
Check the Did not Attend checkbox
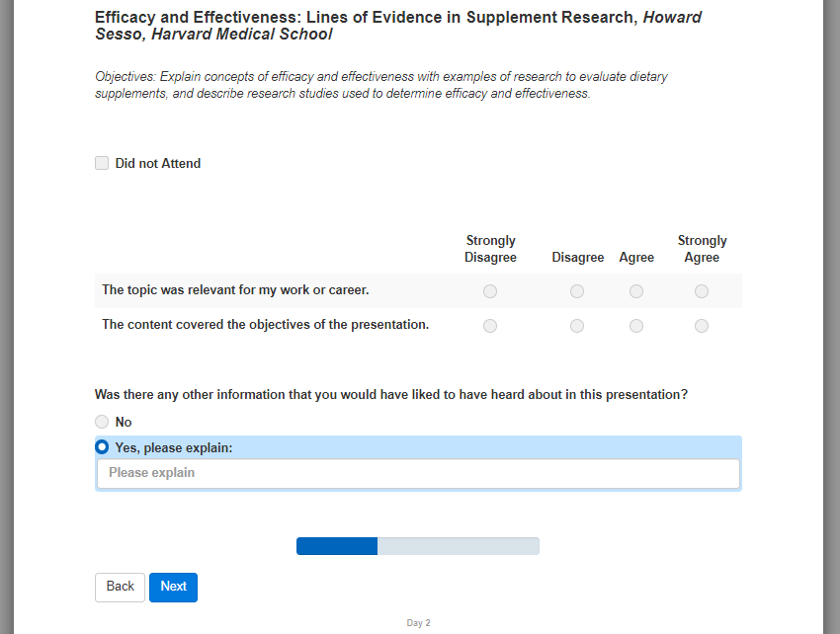[x=102, y=163]
